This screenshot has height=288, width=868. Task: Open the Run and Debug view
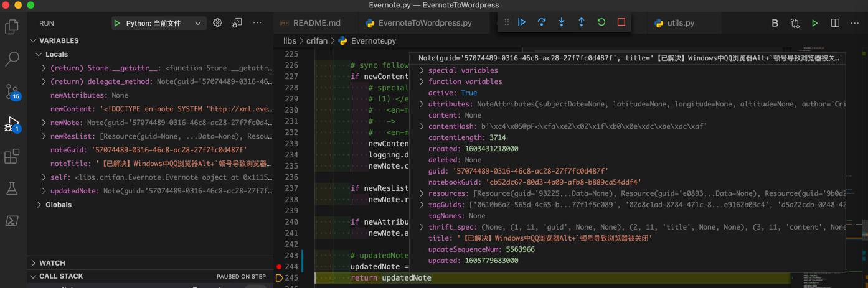[12, 124]
